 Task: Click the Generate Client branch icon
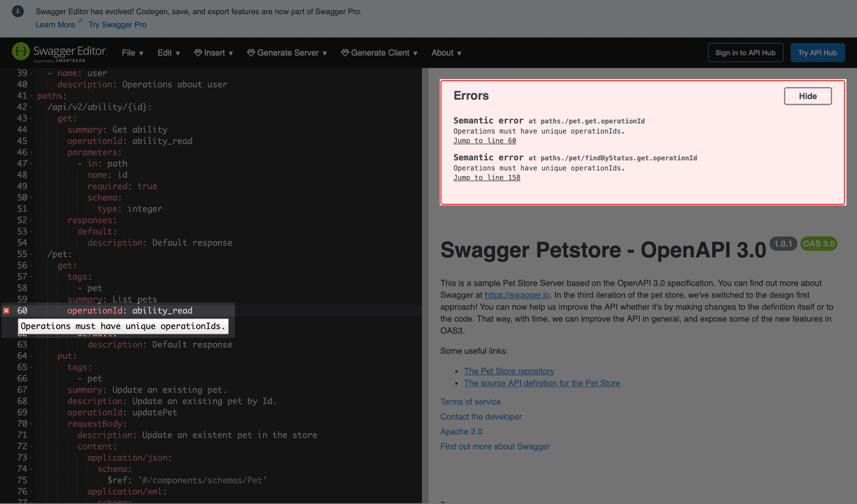pyautogui.click(x=344, y=53)
